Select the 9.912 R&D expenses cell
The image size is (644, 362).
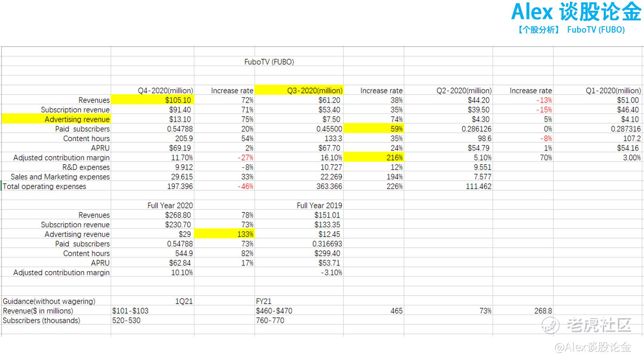153,167
